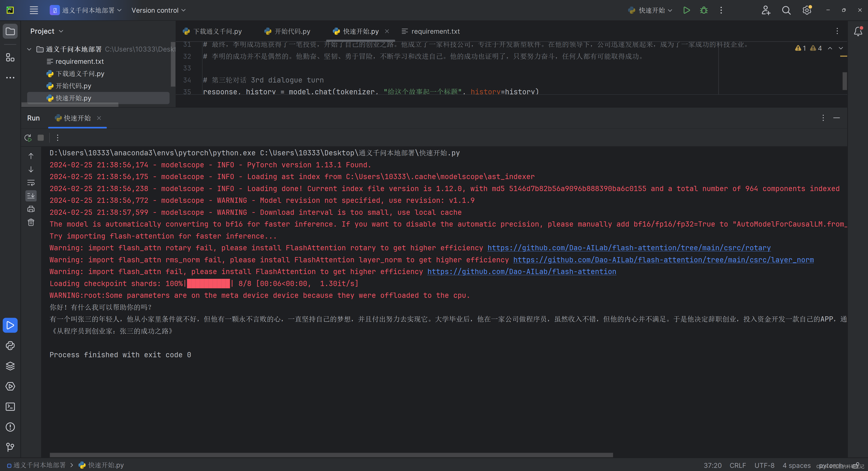Screen dimensions: 868x471
Task: Click the scroll up icon in Run panel
Action: click(30, 155)
